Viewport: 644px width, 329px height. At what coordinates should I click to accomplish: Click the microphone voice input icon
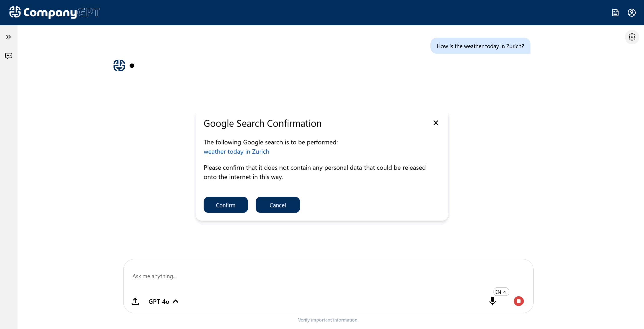click(x=492, y=301)
